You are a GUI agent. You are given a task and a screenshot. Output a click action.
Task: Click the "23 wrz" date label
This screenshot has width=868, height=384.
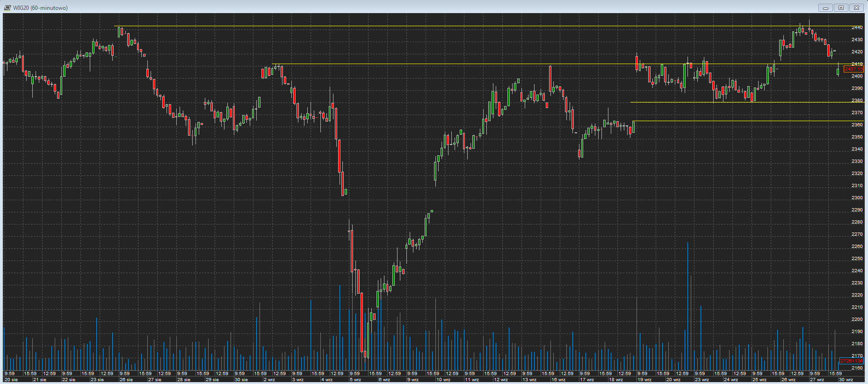702,380
